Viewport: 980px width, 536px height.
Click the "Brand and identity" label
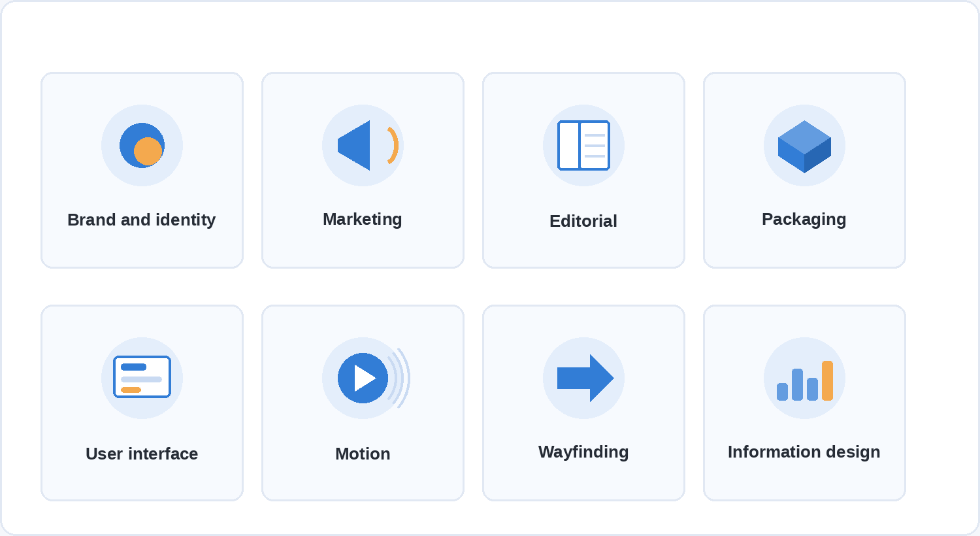coord(142,220)
